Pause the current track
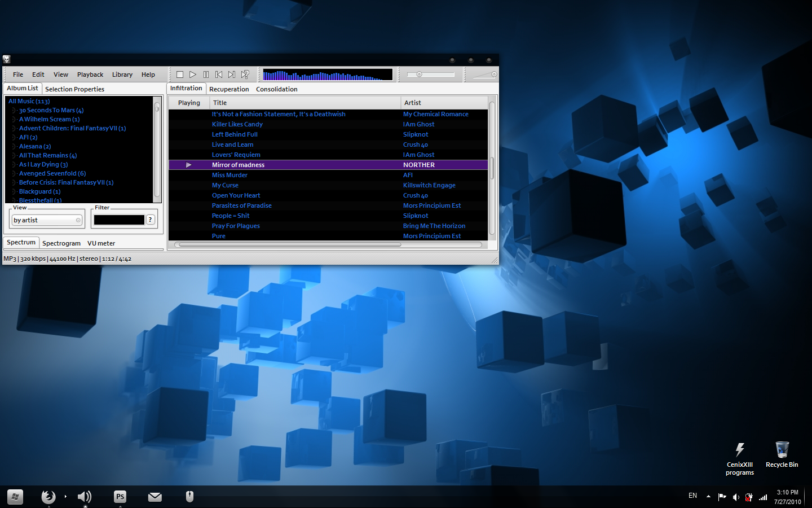Viewport: 812px width, 508px height. [x=206, y=75]
